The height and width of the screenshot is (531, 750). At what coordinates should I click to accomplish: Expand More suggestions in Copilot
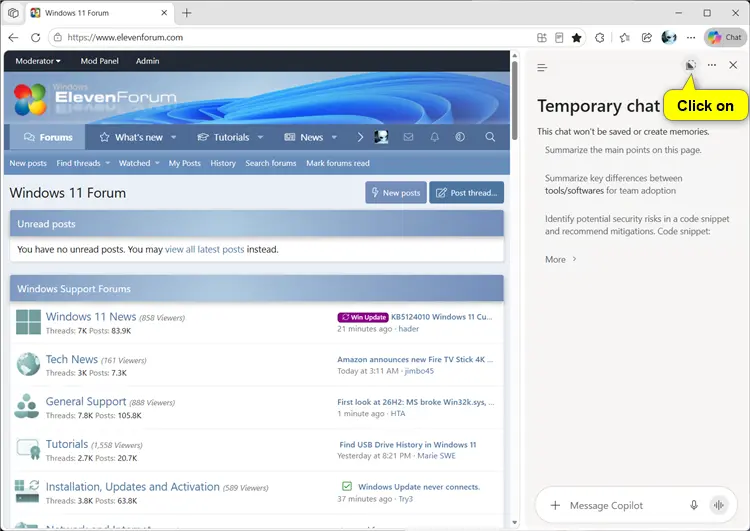point(561,259)
